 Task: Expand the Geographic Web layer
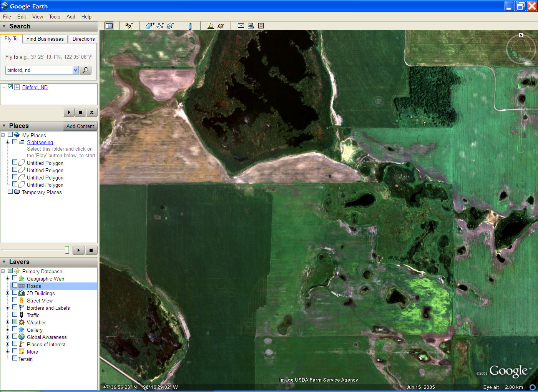(7, 279)
